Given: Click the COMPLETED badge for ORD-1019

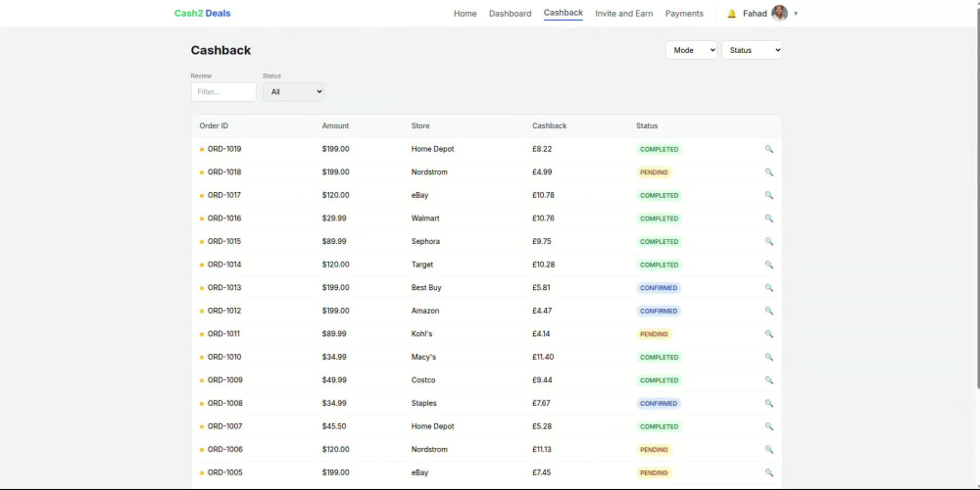Looking at the screenshot, I should (659, 149).
